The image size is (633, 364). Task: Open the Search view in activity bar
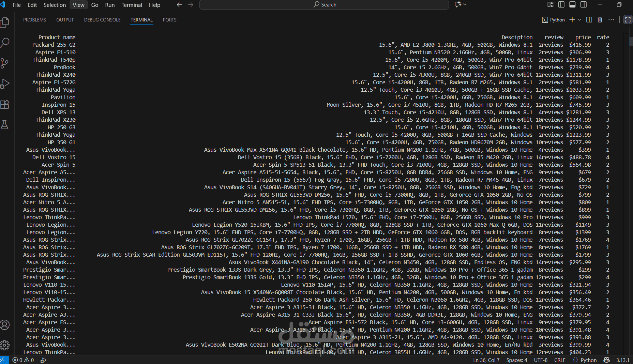point(5,43)
